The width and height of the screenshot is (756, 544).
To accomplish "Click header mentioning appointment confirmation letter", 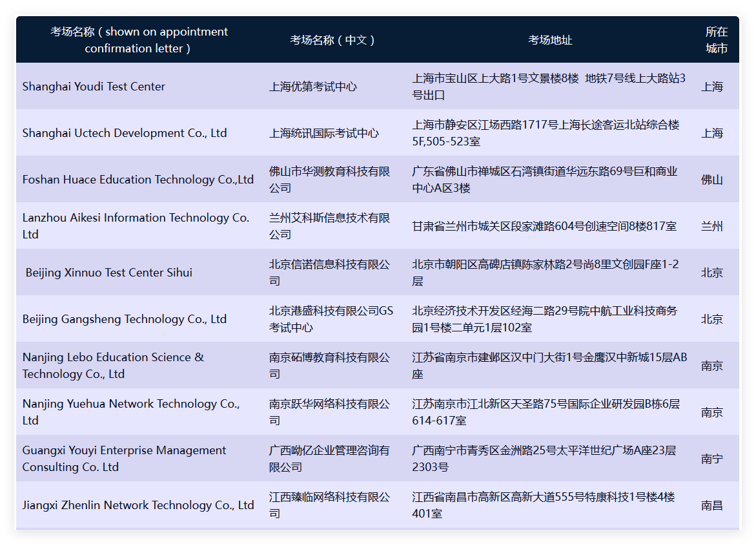I will pos(139,39).
